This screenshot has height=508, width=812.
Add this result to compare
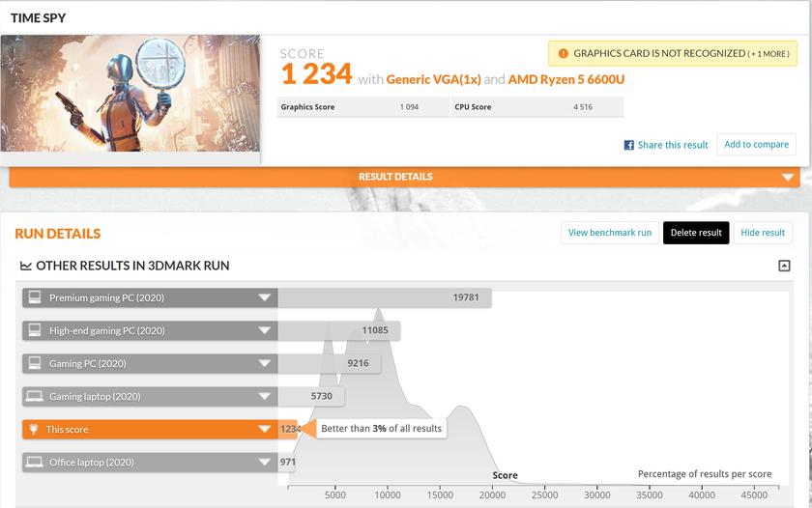tap(756, 145)
